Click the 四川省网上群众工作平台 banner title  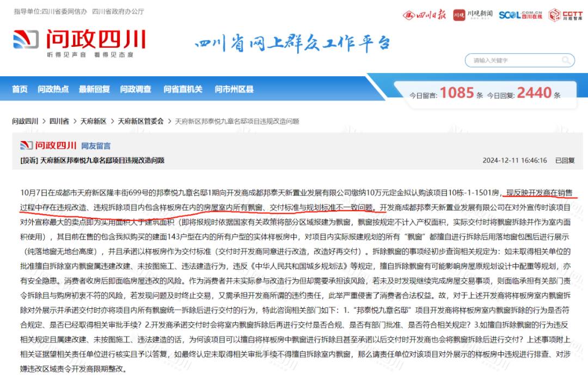(x=292, y=43)
